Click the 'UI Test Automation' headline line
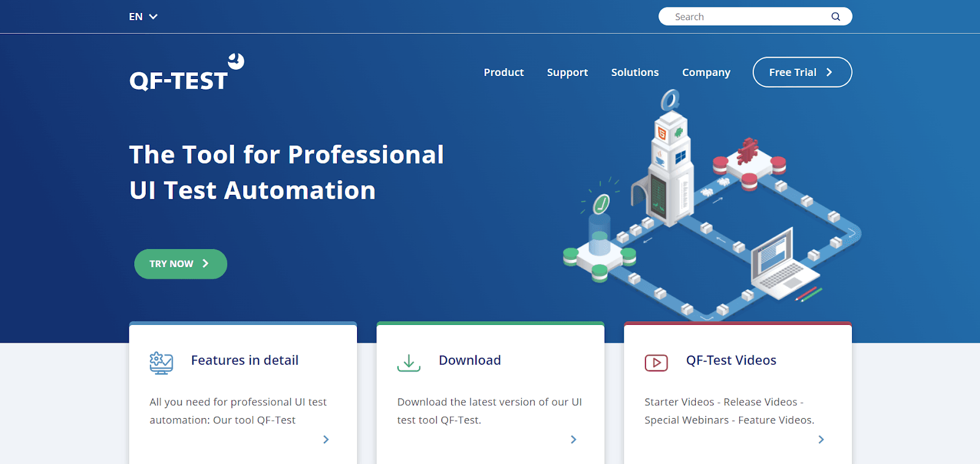Screen dimensions: 980x464 [x=252, y=190]
